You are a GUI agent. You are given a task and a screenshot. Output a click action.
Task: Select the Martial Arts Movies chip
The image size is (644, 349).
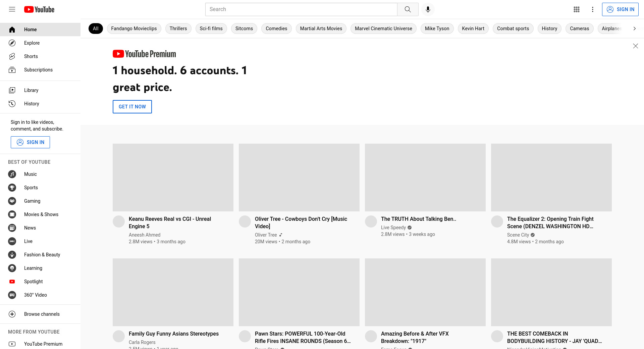pos(321,29)
